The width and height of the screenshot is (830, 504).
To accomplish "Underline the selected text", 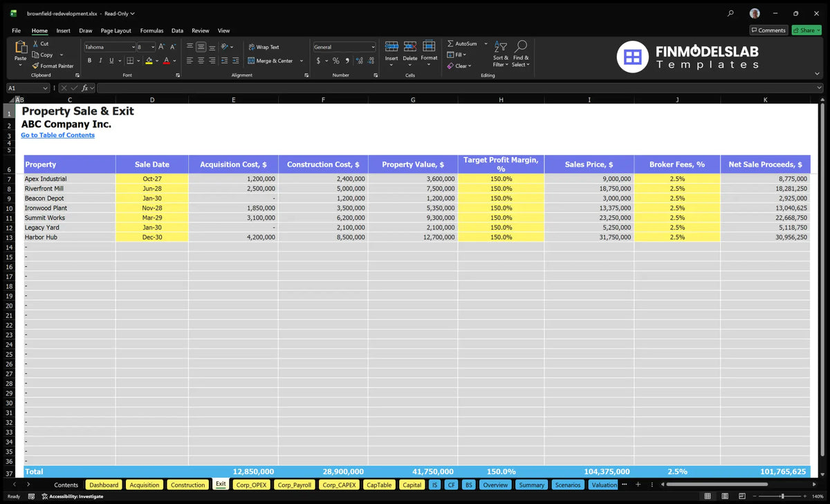I will [x=111, y=61].
